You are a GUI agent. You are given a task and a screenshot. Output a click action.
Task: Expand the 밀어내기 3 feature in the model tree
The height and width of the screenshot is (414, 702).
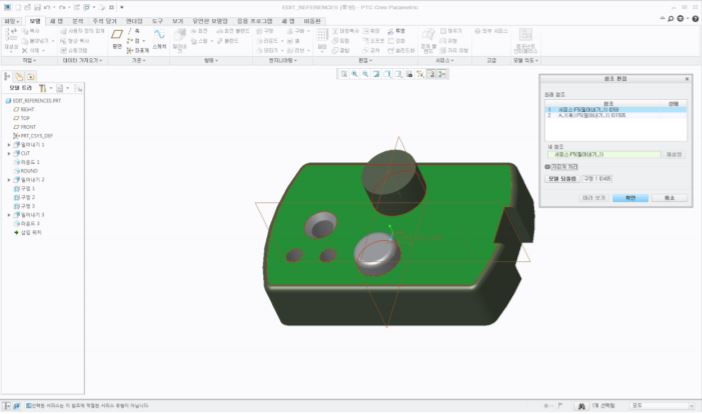[9, 215]
